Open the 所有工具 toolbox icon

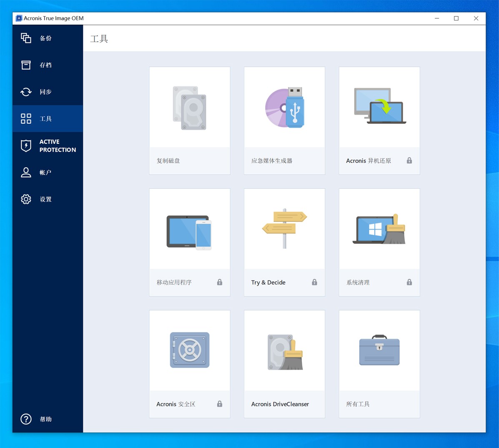(379, 350)
